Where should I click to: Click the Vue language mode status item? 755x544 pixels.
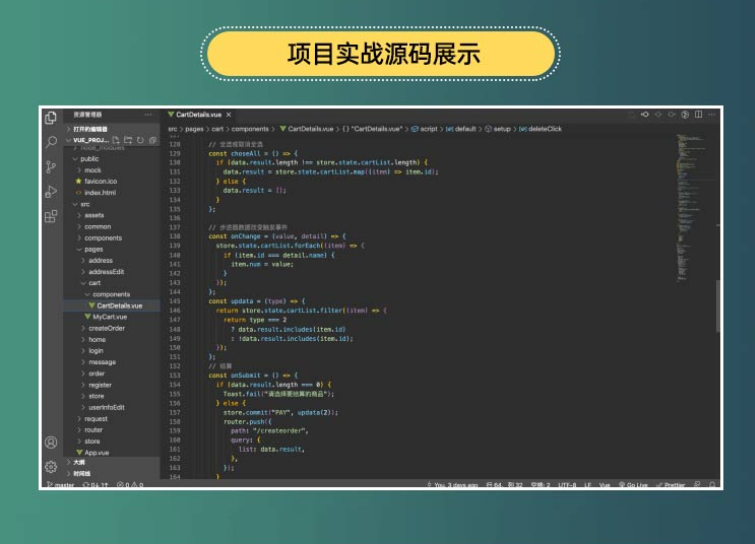605,485
